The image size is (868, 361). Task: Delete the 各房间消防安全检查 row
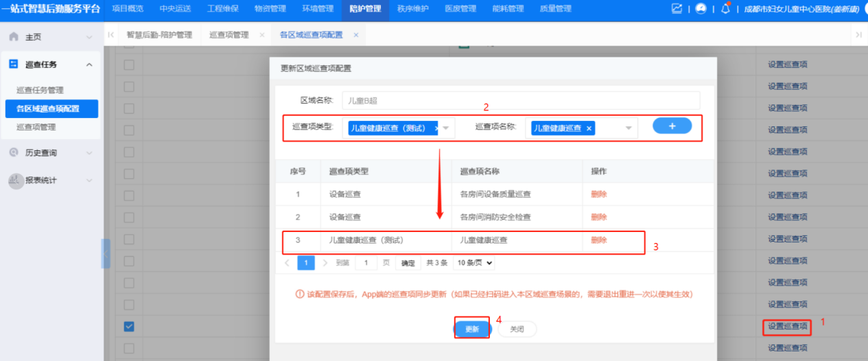click(x=599, y=217)
